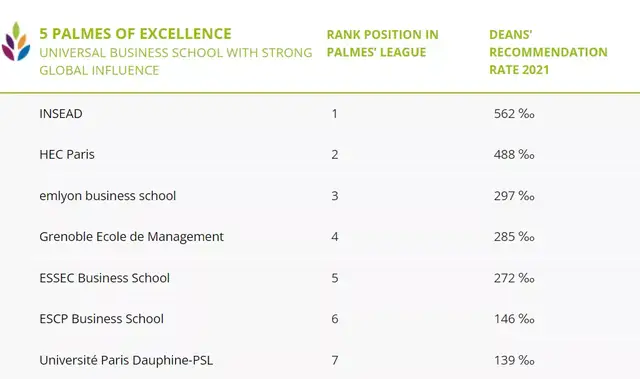Open the HEC Paris school entry

click(67, 155)
